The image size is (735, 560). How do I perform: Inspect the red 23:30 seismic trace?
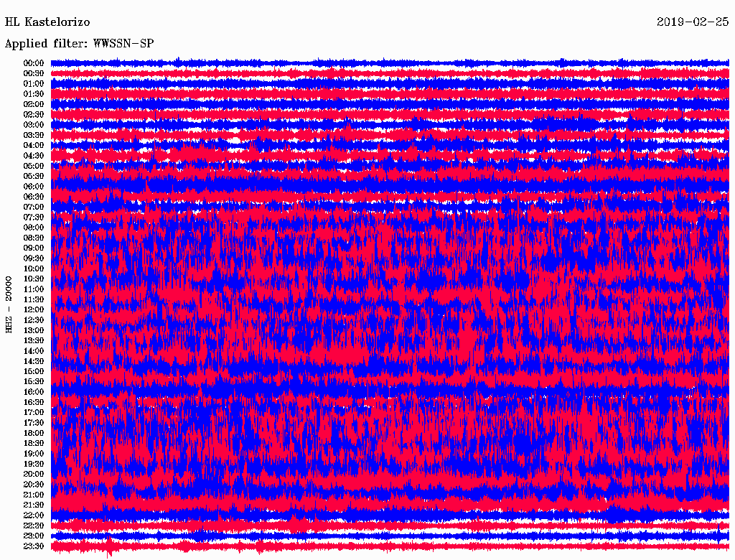click(x=390, y=546)
